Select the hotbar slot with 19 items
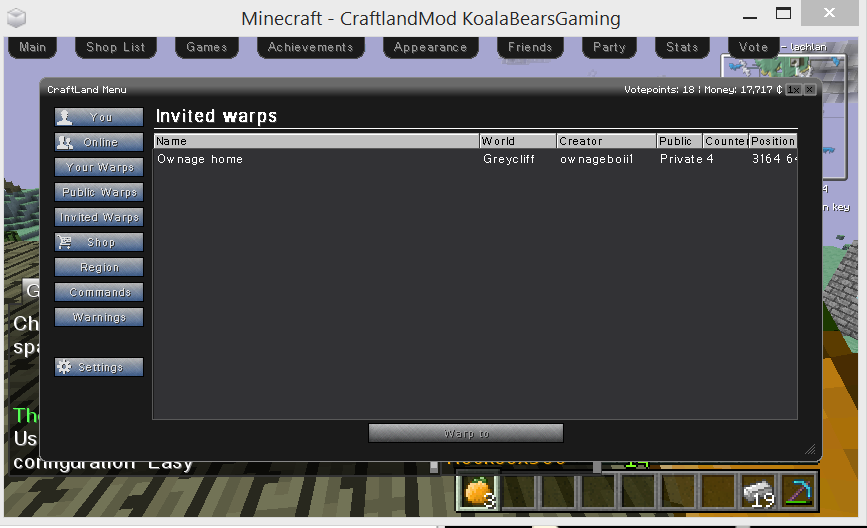Screen dimensions: 867x528 point(759,491)
